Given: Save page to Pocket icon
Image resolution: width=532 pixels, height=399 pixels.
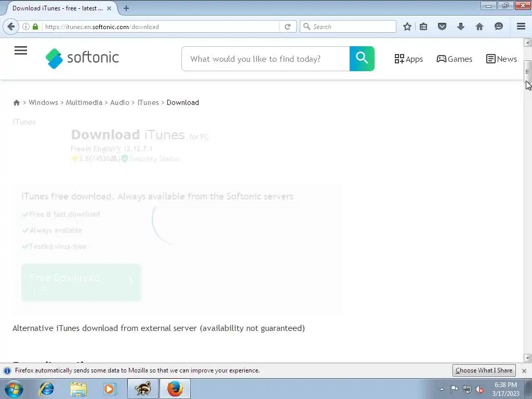Looking at the screenshot, I should point(442,26).
